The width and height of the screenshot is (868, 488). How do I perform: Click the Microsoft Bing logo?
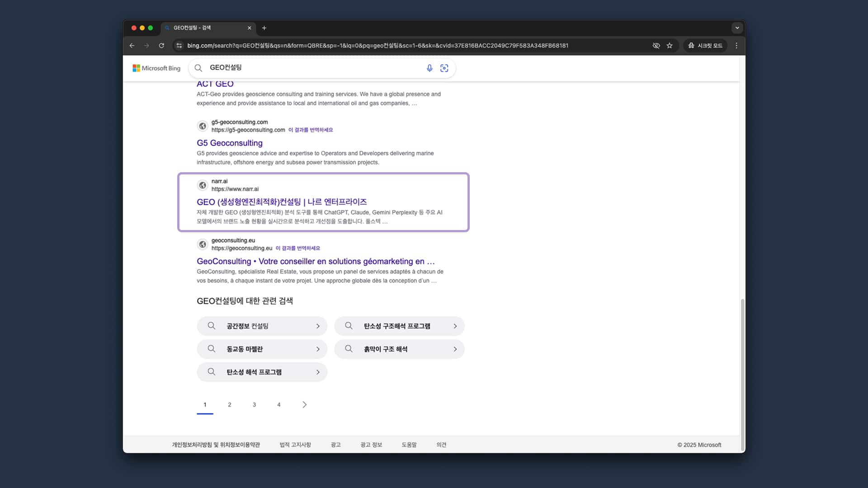pyautogui.click(x=156, y=68)
